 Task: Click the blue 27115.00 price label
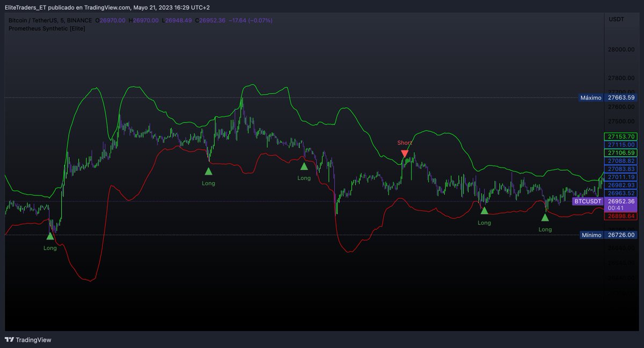click(x=621, y=144)
